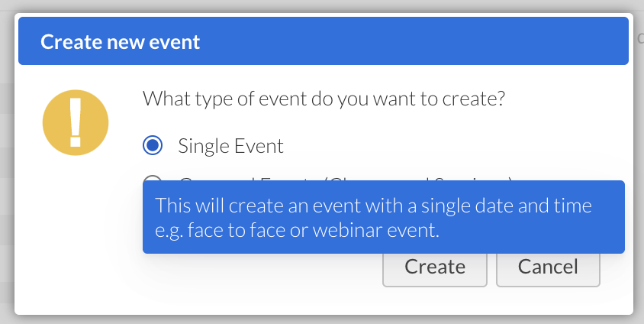Click the phrase face to face in tooltip
Viewport: 644px width, 324px height.
[220, 229]
